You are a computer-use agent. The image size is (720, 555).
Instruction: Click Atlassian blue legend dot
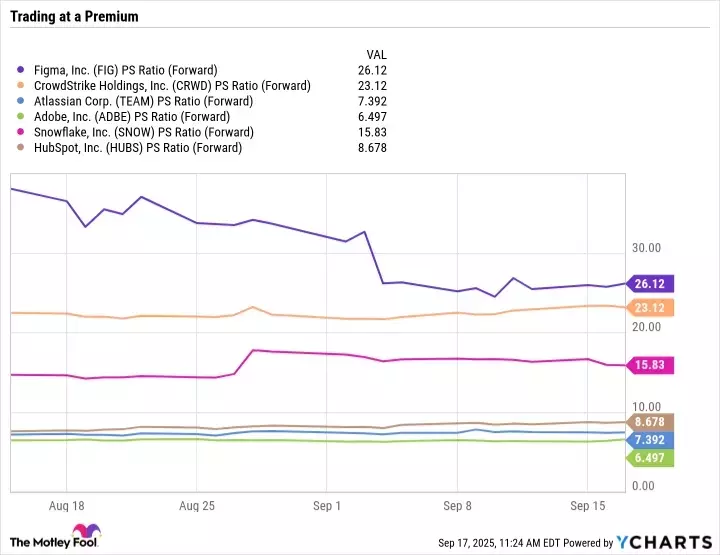tap(21, 101)
